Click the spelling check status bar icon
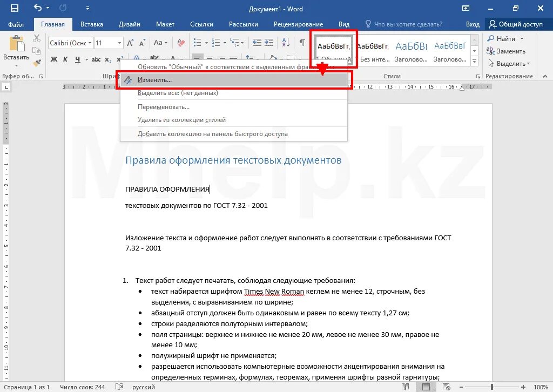The image size is (553, 392). coord(119,387)
